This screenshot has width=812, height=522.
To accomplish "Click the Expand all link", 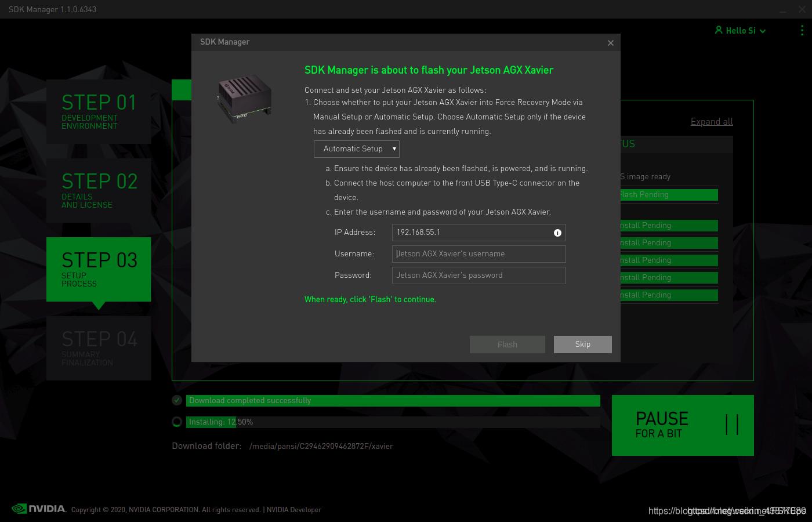I will click(712, 122).
